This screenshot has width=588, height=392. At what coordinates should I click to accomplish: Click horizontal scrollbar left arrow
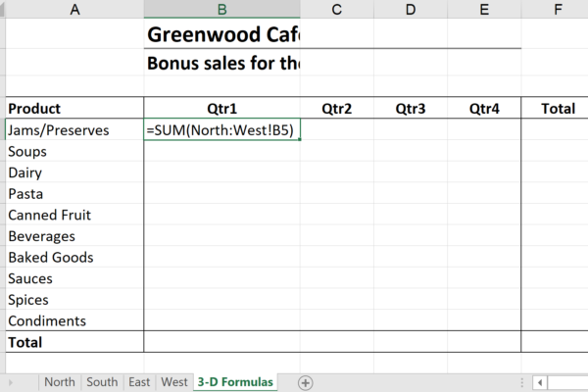tap(540, 383)
